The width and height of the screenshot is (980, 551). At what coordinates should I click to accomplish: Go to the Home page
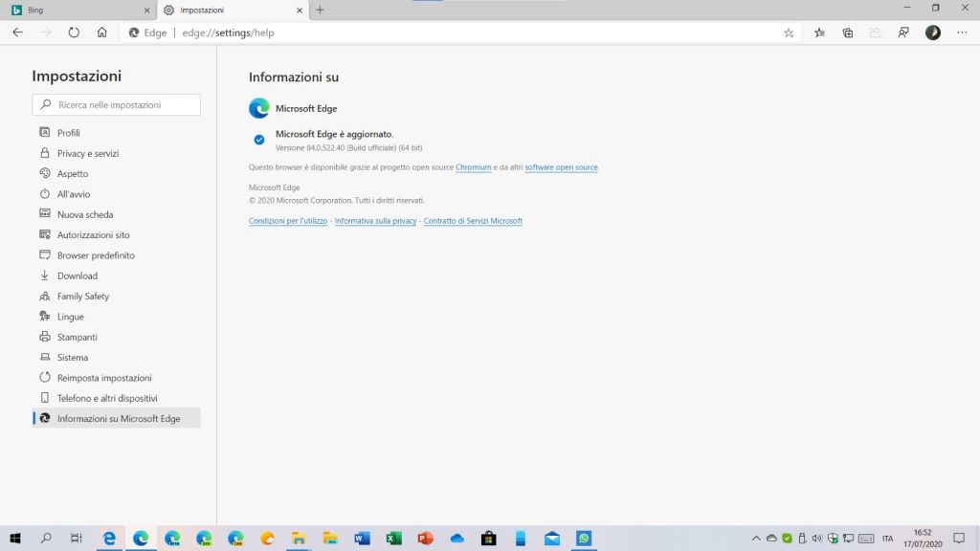[101, 33]
